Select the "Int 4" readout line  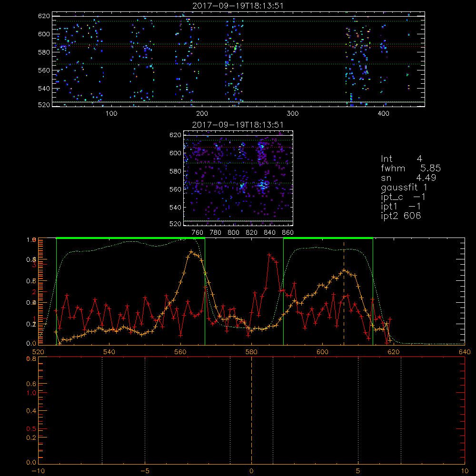coord(401,159)
